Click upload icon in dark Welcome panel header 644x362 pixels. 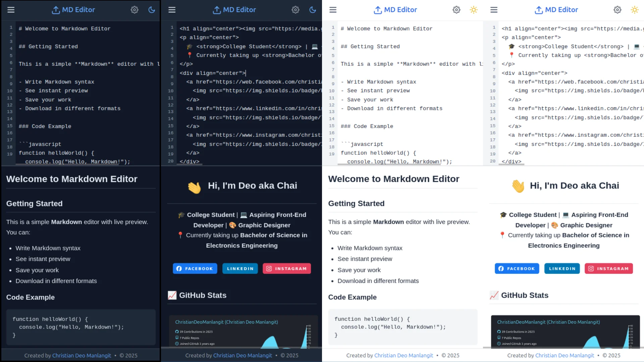(56, 10)
